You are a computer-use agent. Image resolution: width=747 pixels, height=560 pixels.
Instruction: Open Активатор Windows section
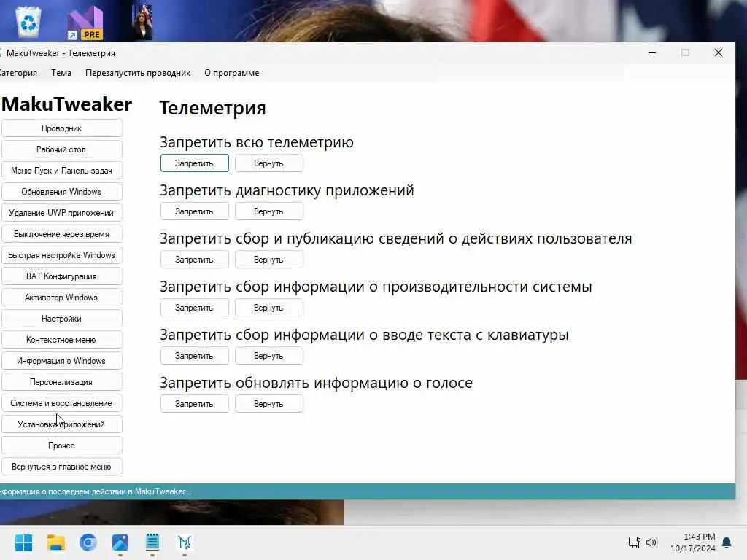point(62,297)
